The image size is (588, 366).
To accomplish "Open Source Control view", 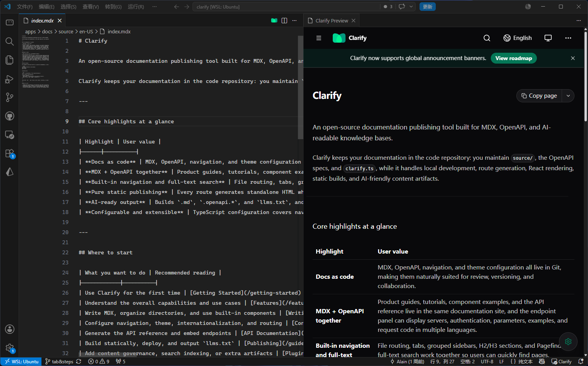I will (10, 97).
